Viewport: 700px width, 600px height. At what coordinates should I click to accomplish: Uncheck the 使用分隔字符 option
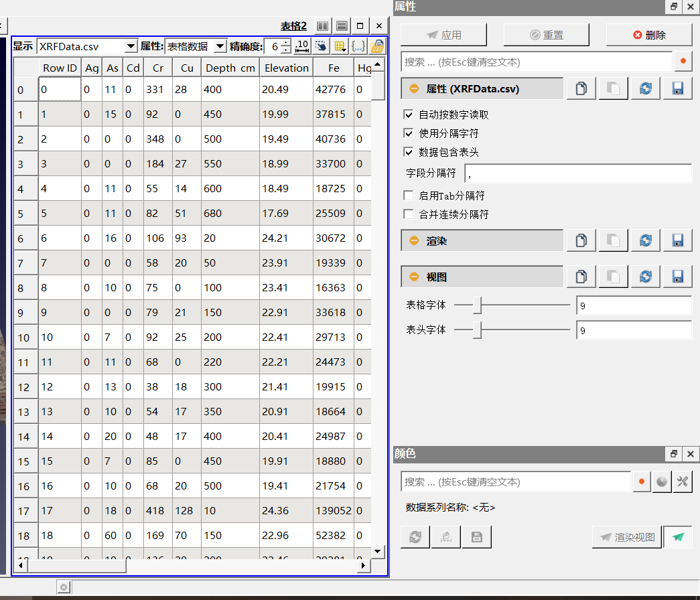coord(408,133)
